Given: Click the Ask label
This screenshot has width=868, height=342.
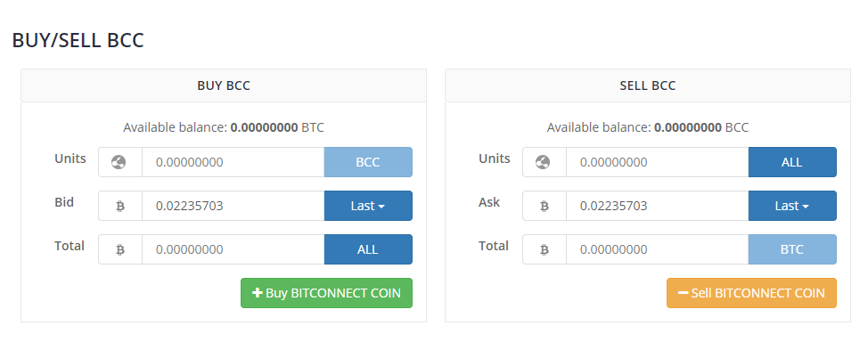Looking at the screenshot, I should click(489, 202).
